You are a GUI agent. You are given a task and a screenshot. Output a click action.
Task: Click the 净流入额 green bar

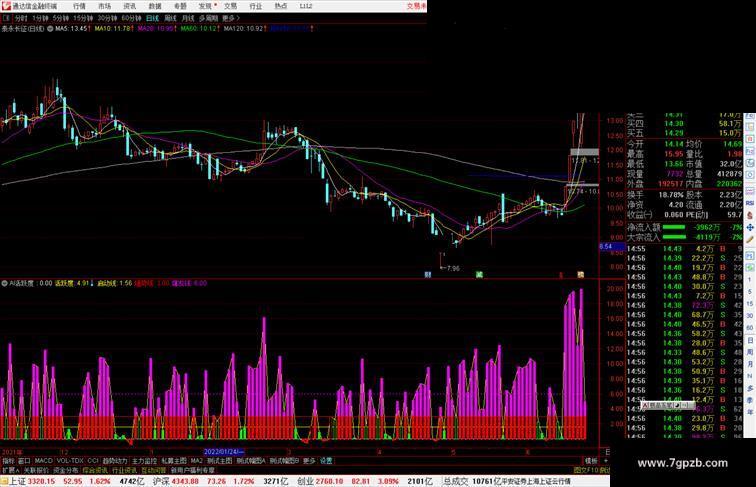click(674, 227)
